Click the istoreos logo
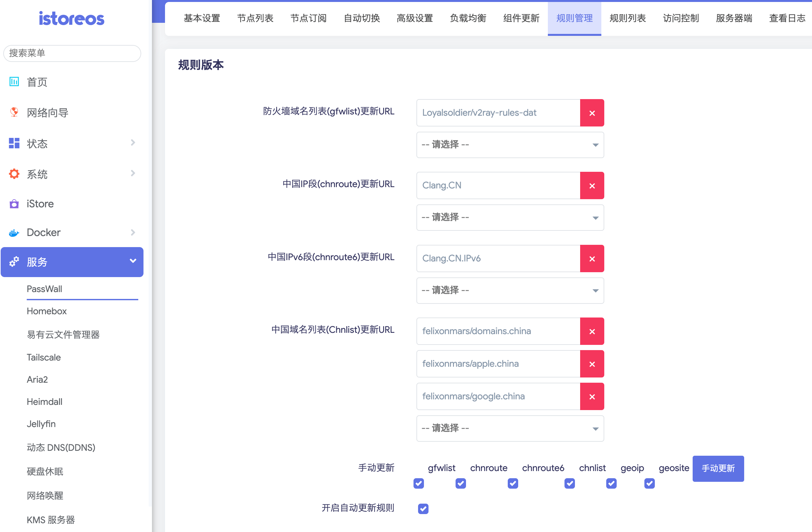The height and width of the screenshot is (532, 812). (72, 18)
